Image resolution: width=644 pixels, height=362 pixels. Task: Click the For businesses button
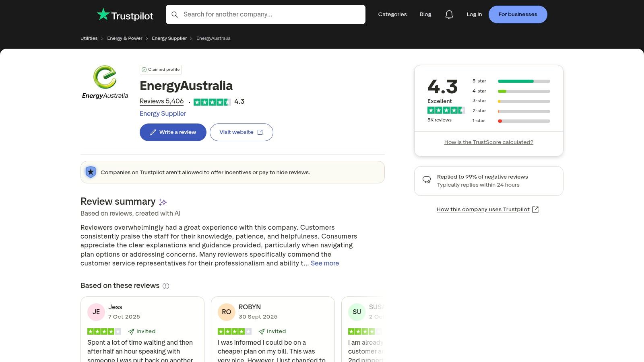518,14
